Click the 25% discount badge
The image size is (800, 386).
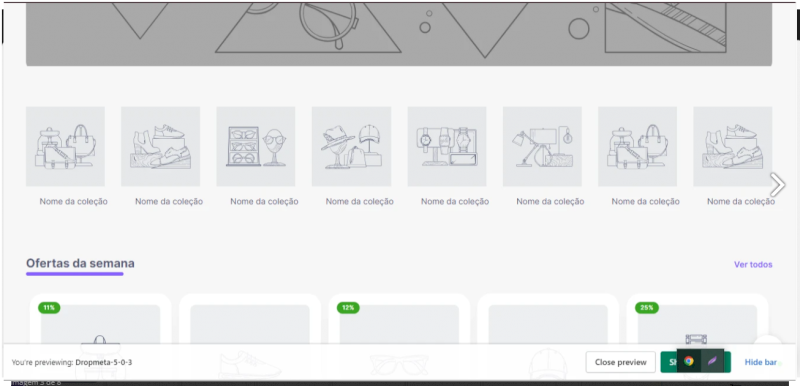[646, 307]
